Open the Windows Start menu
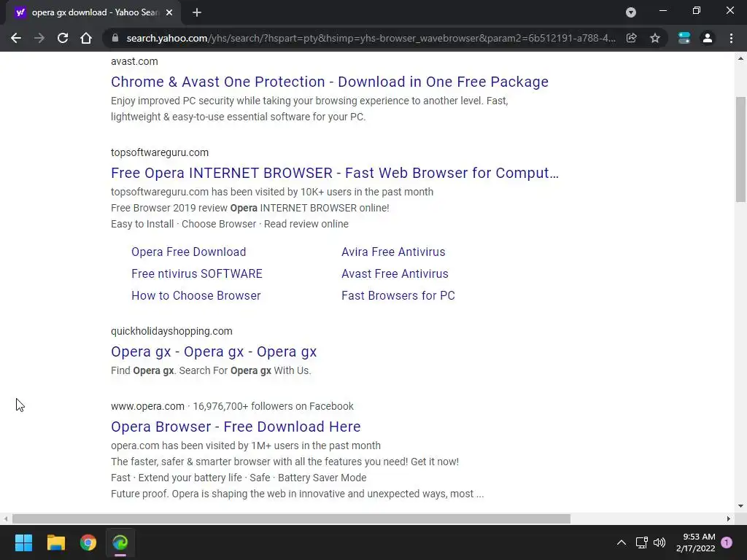Screen dimensions: 747x560 tap(23, 542)
